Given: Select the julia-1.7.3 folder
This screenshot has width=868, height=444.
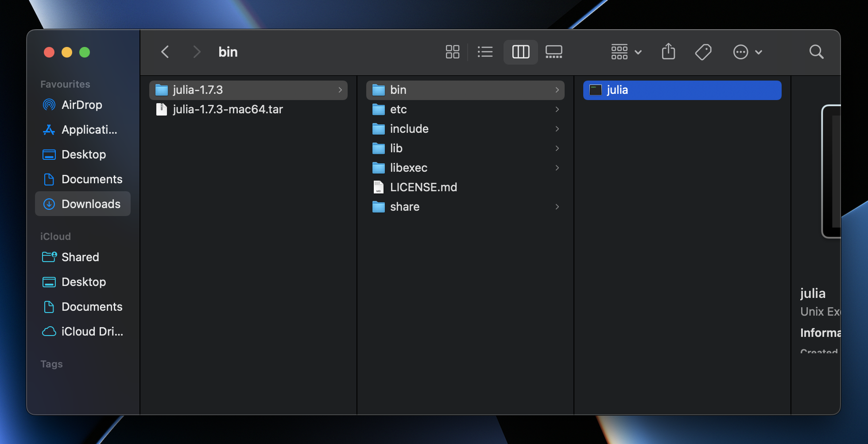Looking at the screenshot, I should pos(248,90).
